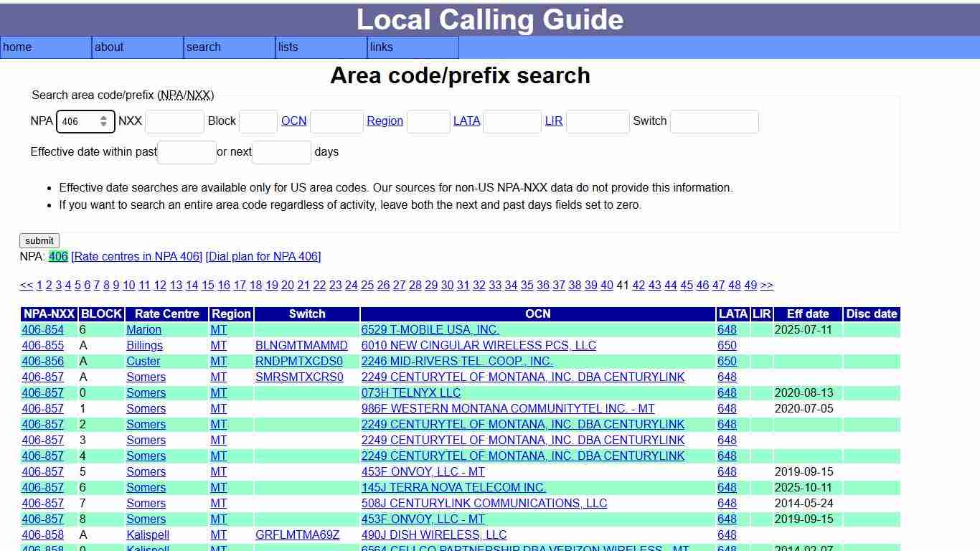Click the NXX input field

tap(174, 121)
